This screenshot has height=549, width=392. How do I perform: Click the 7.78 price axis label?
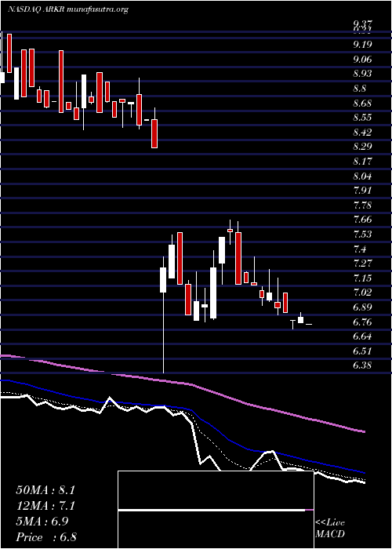tap(362, 205)
